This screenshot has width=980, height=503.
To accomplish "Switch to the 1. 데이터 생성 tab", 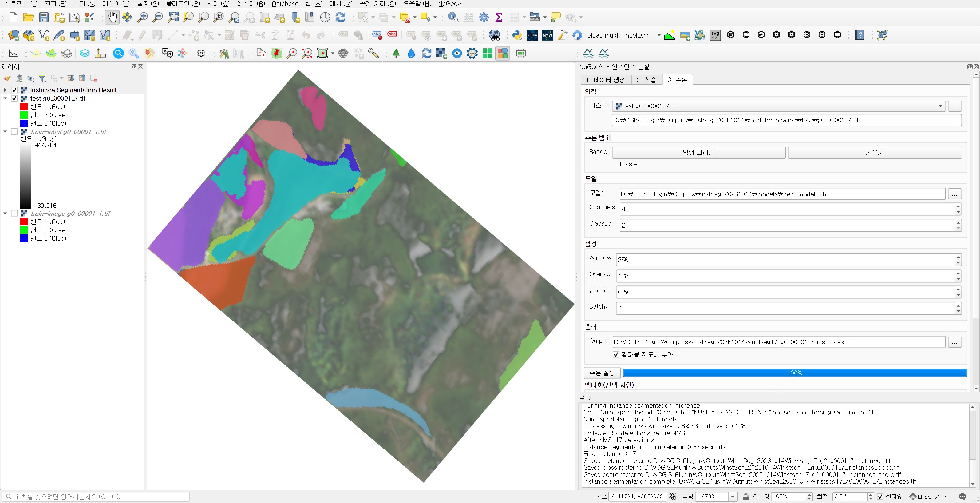I will tap(605, 80).
